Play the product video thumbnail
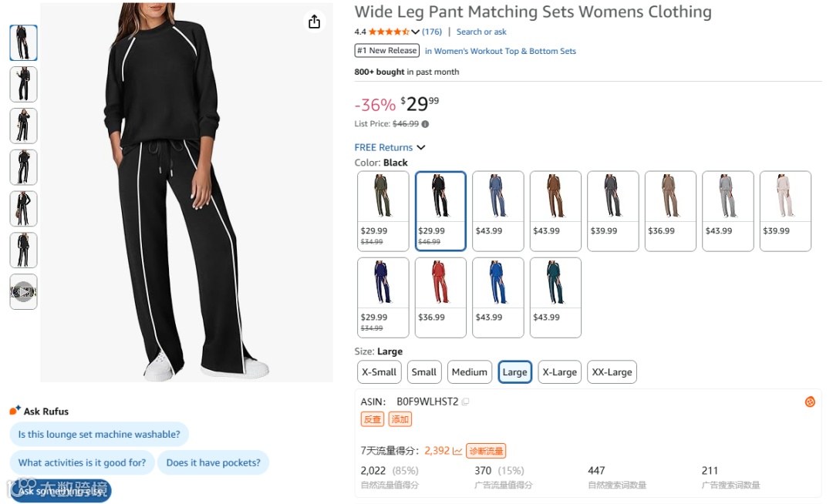 [23, 292]
